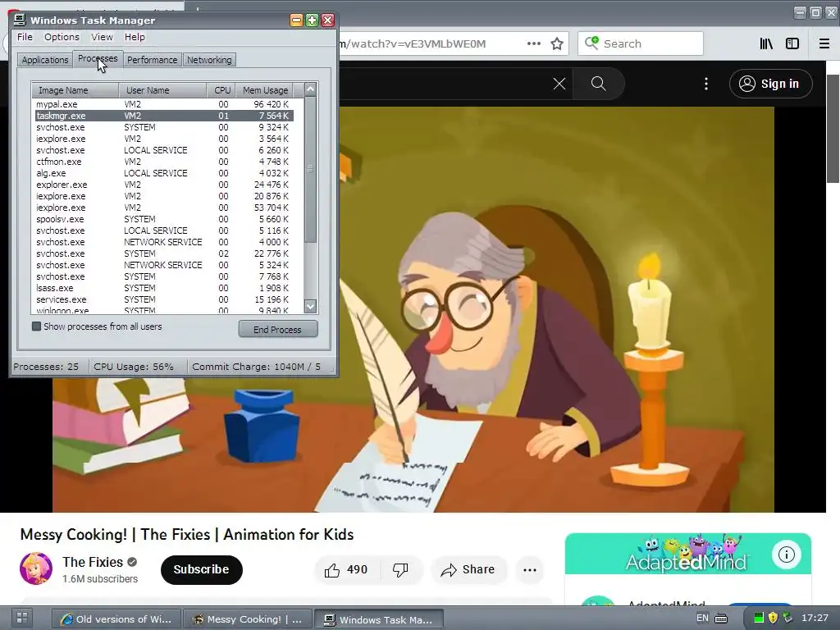
Task: Select iexplore.exe row using 53 704 K
Action: pos(164,208)
